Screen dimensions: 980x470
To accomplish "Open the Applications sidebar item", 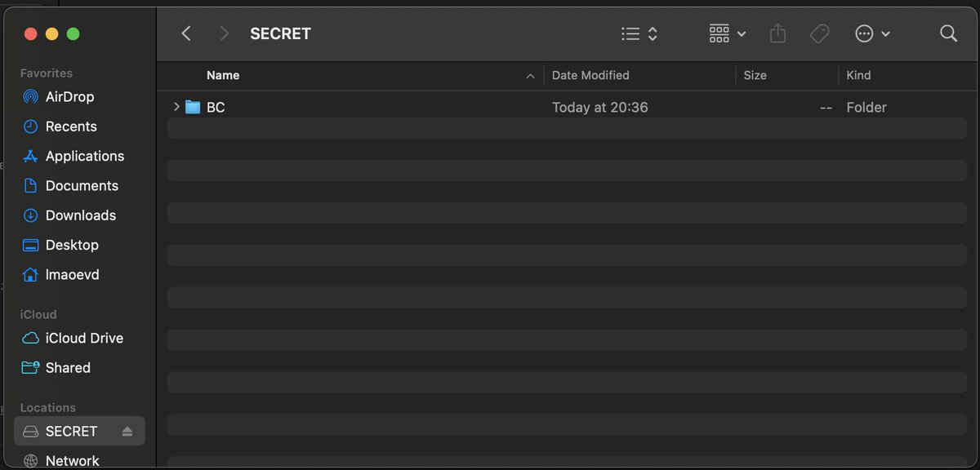I will pyautogui.click(x=84, y=156).
